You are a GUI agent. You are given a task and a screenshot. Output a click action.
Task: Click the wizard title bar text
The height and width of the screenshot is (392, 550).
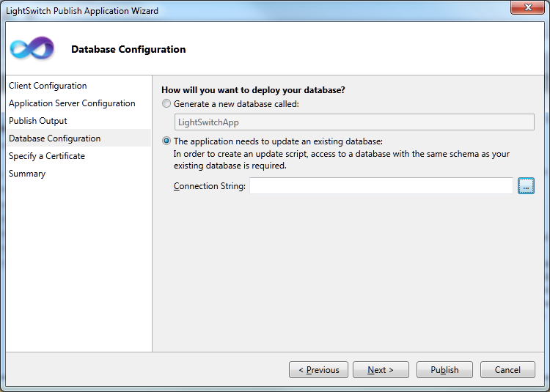[82, 10]
